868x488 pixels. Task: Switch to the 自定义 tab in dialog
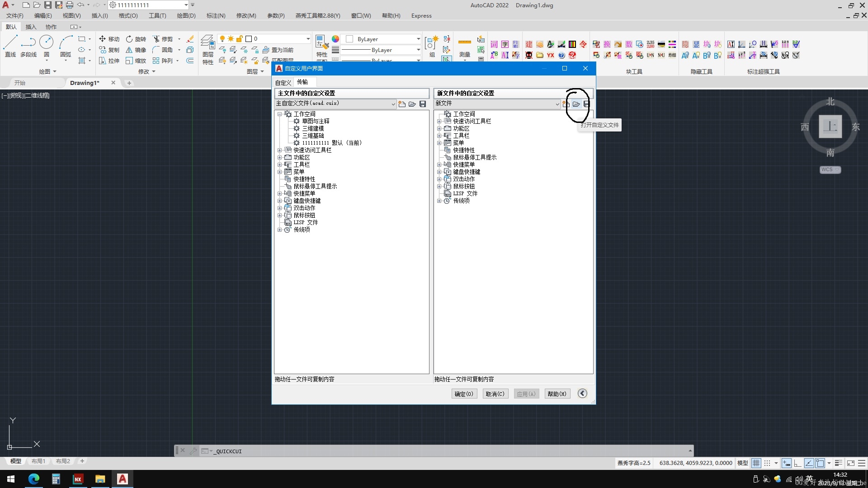coord(283,83)
